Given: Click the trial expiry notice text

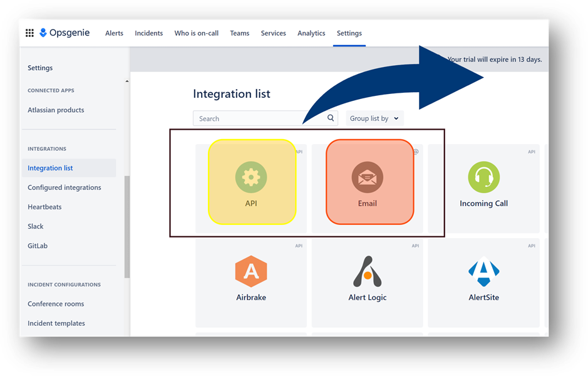Looking at the screenshot, I should [x=495, y=60].
